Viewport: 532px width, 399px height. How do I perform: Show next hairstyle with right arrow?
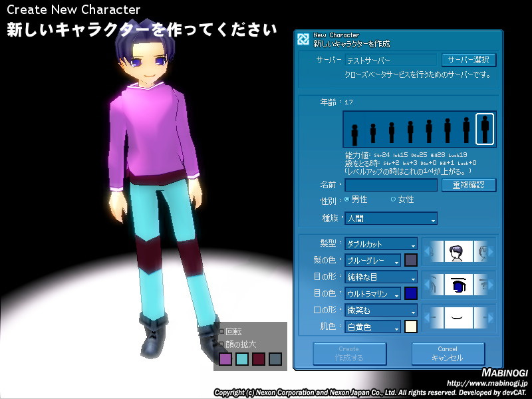coord(490,251)
